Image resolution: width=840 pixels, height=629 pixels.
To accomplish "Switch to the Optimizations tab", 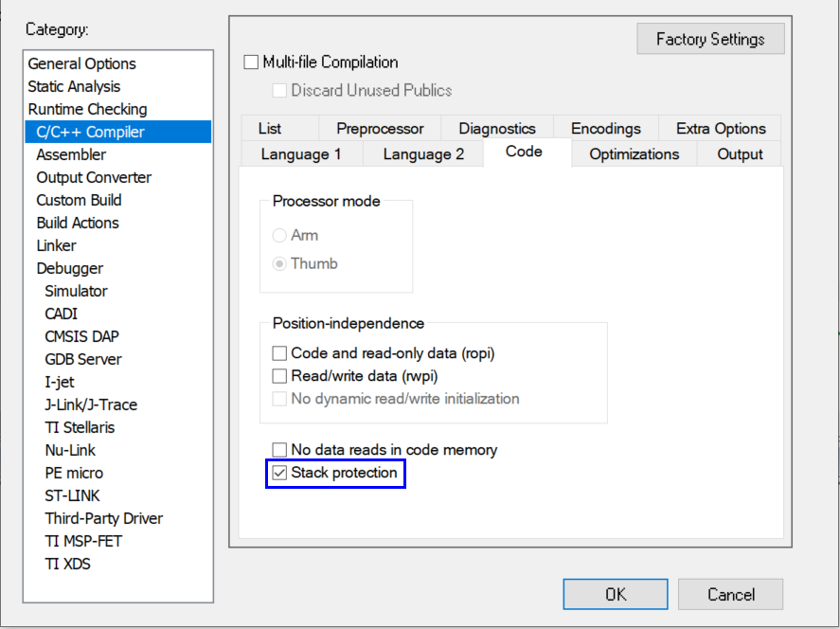I will [634, 154].
